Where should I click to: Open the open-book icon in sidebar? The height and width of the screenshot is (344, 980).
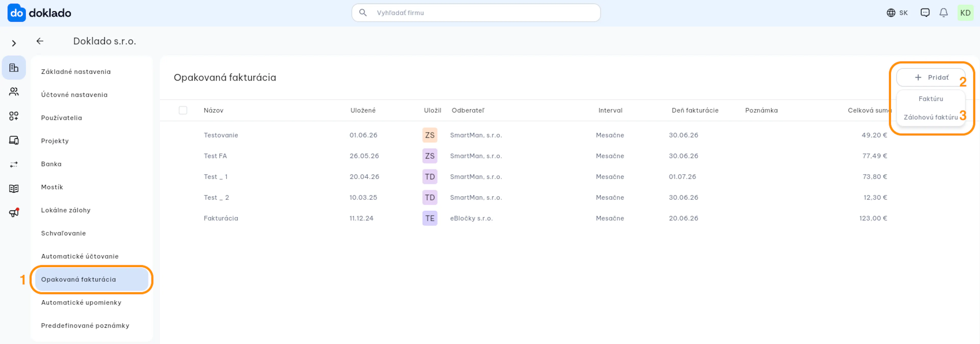tap(14, 188)
